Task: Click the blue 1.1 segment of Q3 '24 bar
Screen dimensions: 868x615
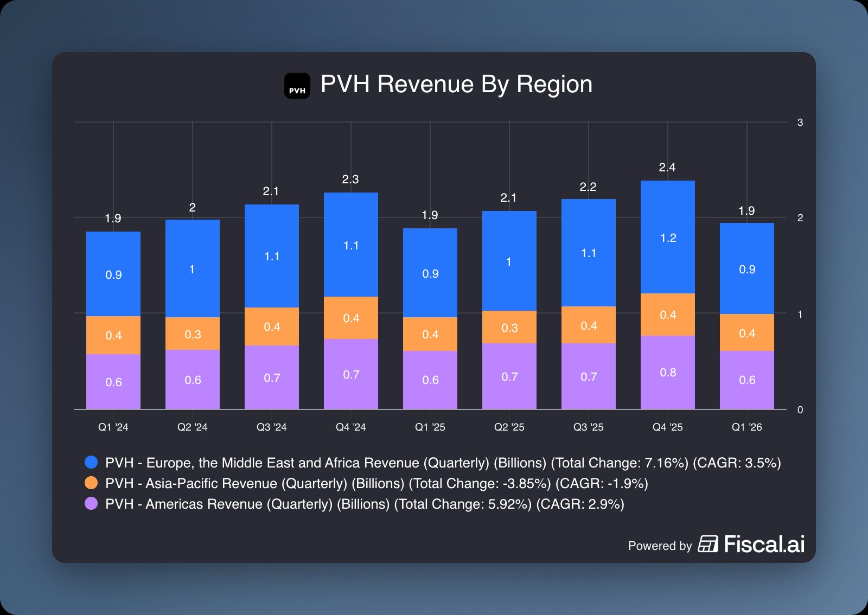Action: 272,256
